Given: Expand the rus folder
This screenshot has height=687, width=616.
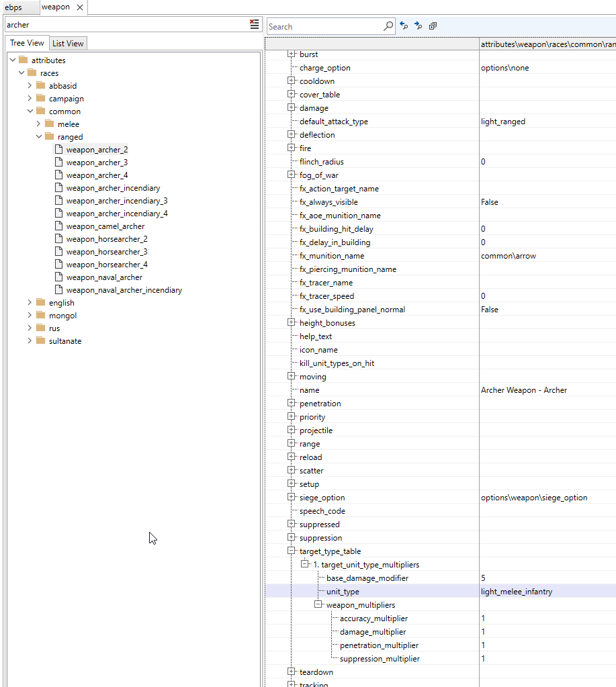Looking at the screenshot, I should pyautogui.click(x=30, y=328).
